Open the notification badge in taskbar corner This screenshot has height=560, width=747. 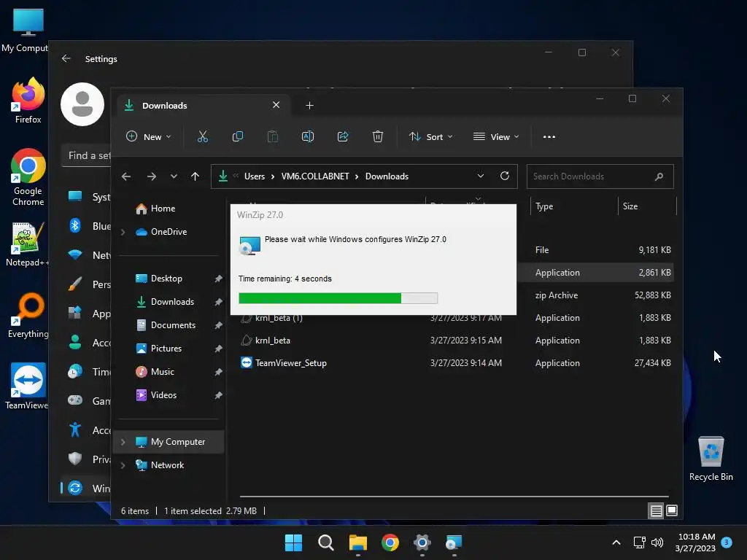[727, 542]
